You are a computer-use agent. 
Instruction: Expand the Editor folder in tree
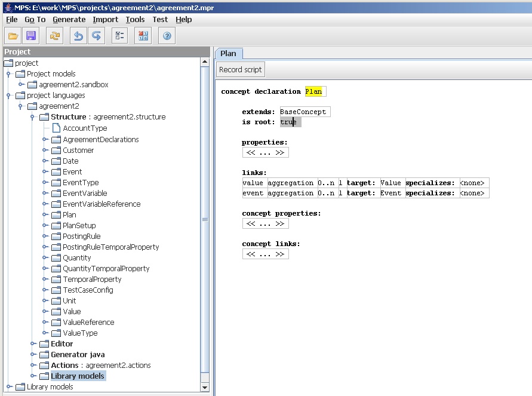(x=33, y=344)
